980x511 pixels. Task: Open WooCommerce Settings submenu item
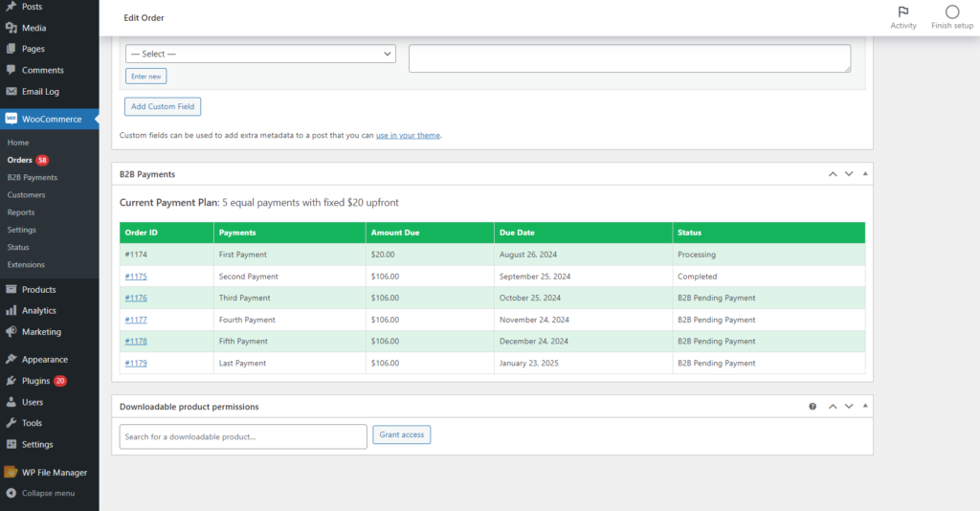[x=21, y=230]
